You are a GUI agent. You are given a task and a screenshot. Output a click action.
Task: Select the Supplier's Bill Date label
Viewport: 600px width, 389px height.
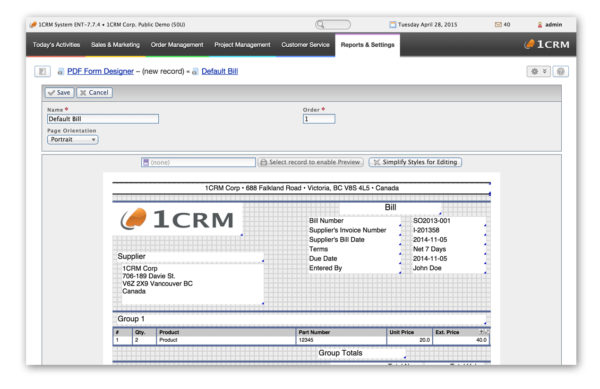pos(337,240)
